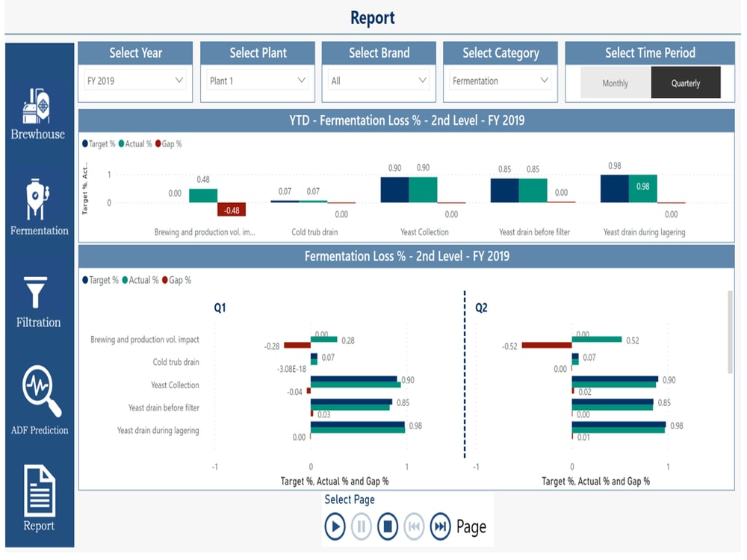Click 'Yeast drain before filter' row label
This screenshot has width=747, height=560.
click(164, 408)
